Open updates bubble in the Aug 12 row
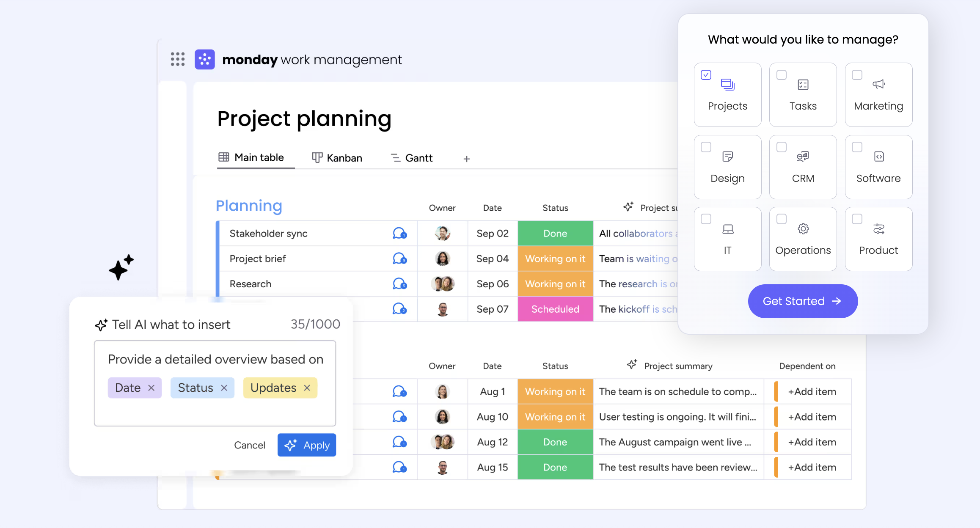 399,442
